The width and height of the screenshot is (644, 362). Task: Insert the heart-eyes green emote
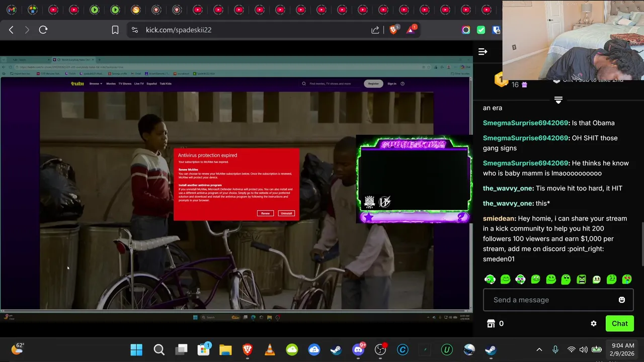click(x=627, y=279)
